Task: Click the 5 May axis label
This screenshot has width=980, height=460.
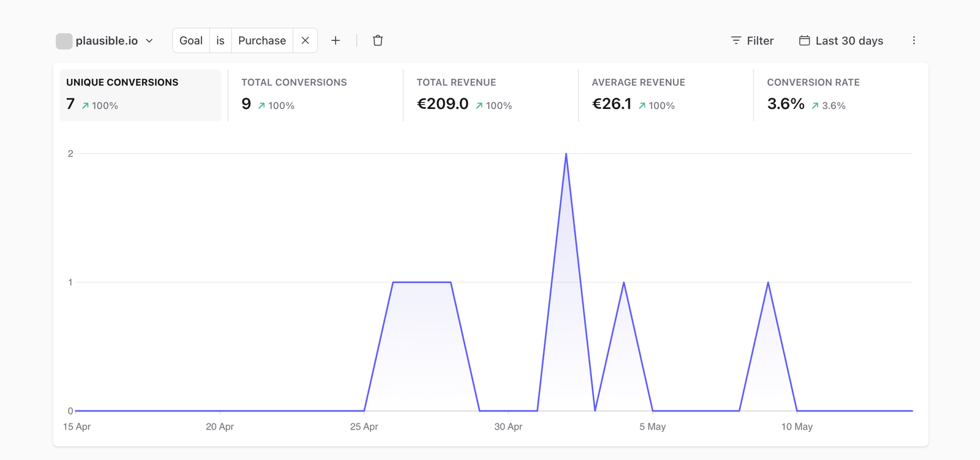Action: point(653,426)
